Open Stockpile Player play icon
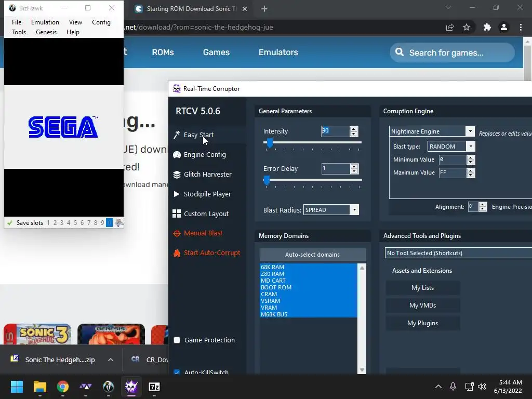The width and height of the screenshot is (532, 399). [x=177, y=194]
